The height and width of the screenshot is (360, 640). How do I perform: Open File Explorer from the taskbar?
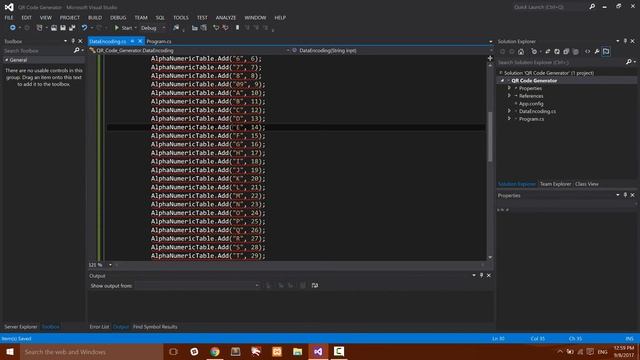click(298, 352)
